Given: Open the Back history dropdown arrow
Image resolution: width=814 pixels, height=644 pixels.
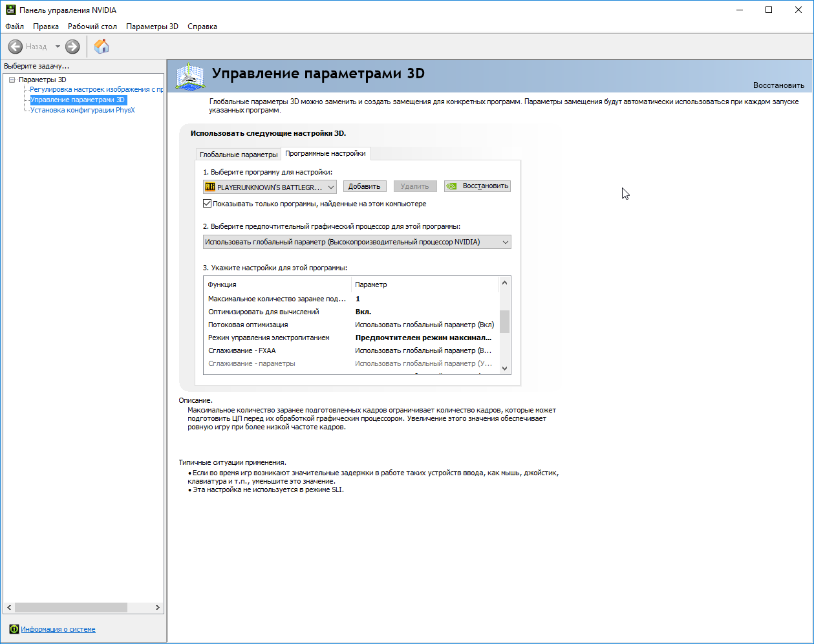Looking at the screenshot, I should pyautogui.click(x=58, y=47).
